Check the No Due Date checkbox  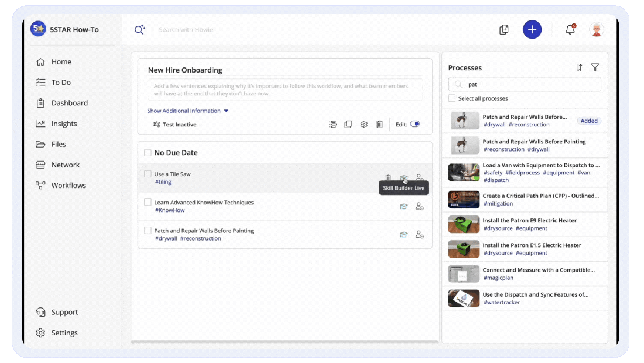point(148,152)
